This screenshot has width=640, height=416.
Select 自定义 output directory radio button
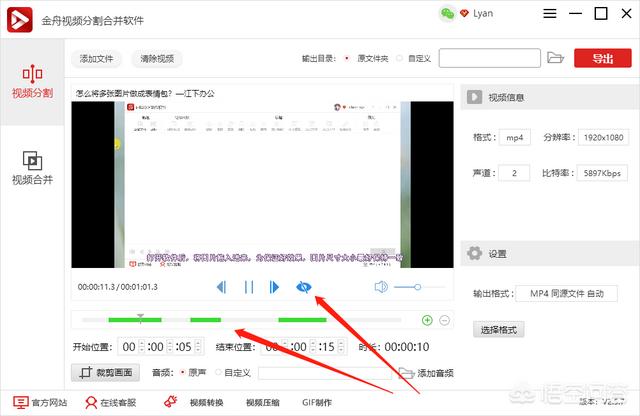(400, 58)
